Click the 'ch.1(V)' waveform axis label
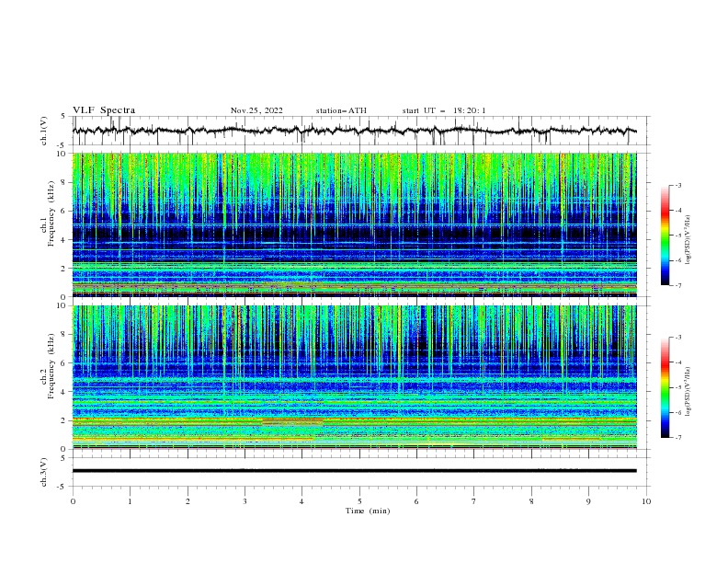 point(44,131)
